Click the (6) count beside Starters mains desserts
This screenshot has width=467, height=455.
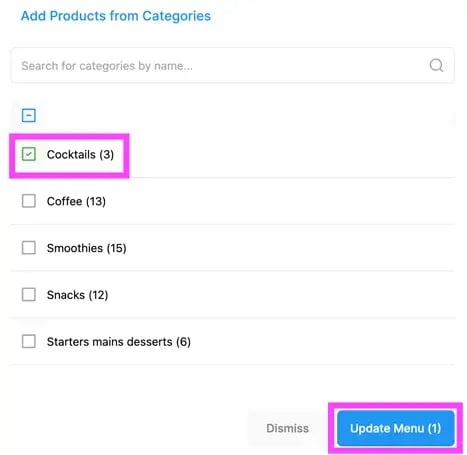(184, 342)
